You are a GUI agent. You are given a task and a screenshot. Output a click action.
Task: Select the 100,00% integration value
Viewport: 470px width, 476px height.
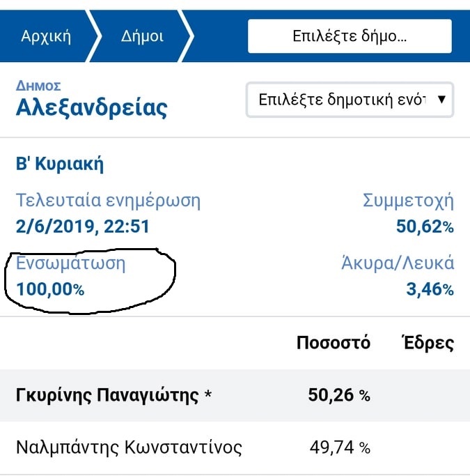coord(50,289)
